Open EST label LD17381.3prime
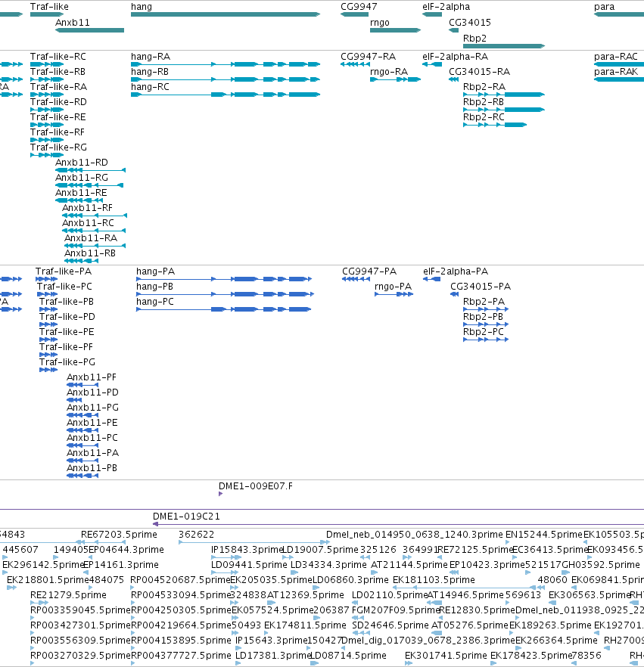Viewport: 644px width, 667px height. 274,656
